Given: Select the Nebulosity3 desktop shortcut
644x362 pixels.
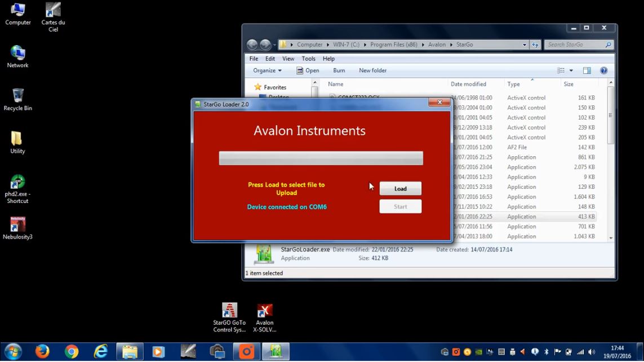Looking at the screenshot, I should [x=17, y=228].
